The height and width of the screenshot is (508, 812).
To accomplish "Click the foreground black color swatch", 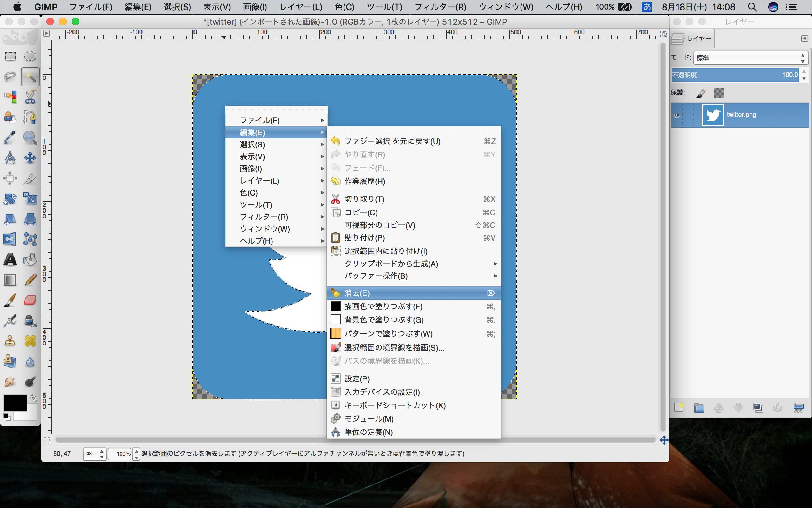I will (15, 403).
